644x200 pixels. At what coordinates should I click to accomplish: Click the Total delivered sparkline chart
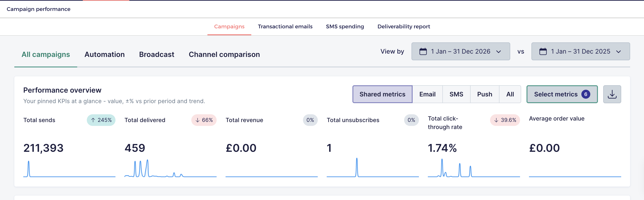point(170,168)
